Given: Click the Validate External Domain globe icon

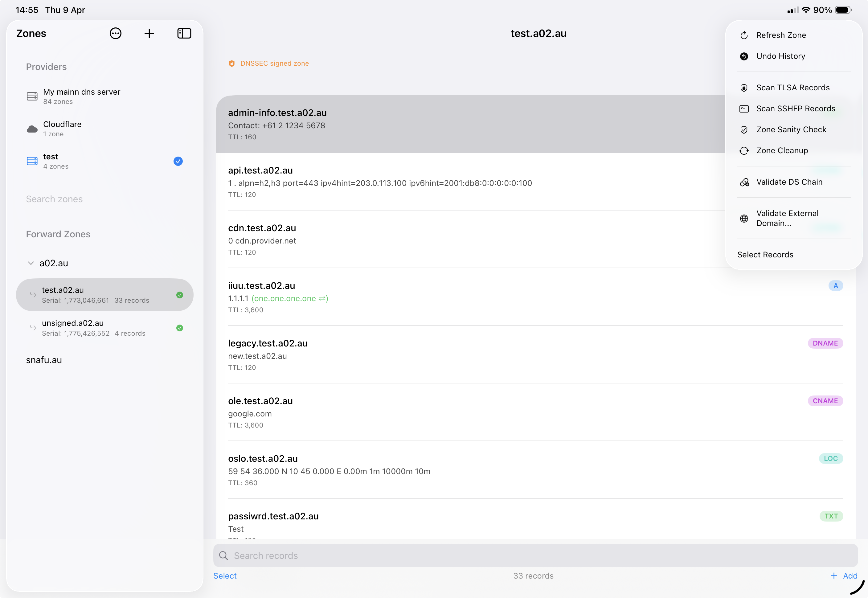Looking at the screenshot, I should (x=744, y=219).
